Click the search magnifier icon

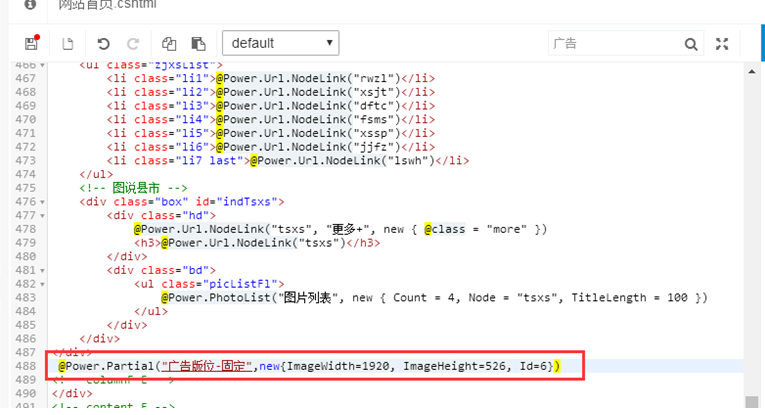tap(691, 44)
